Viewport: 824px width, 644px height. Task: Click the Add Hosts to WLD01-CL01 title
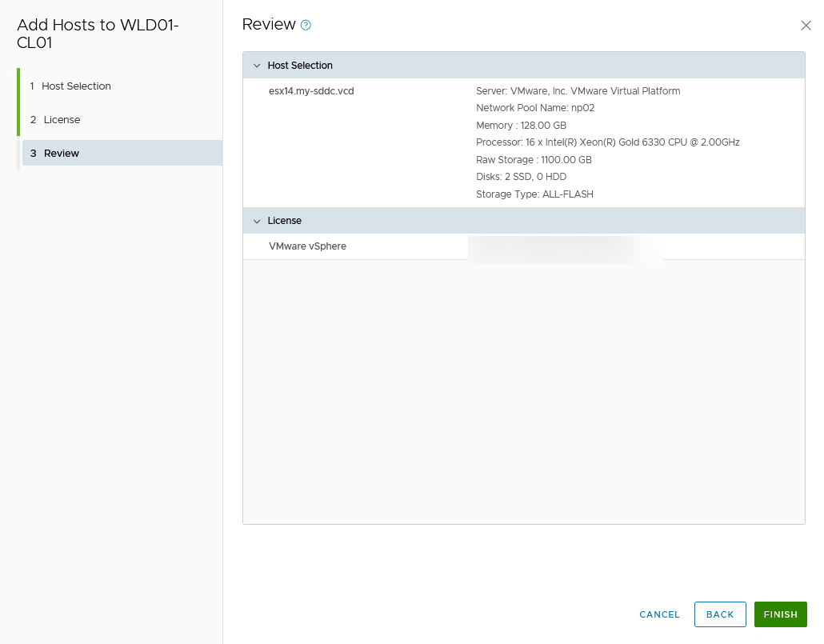(x=98, y=34)
